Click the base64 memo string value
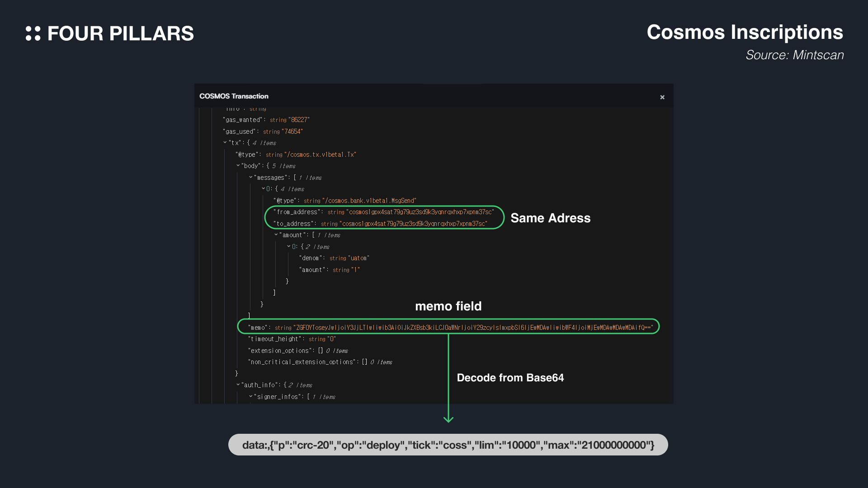 473,328
